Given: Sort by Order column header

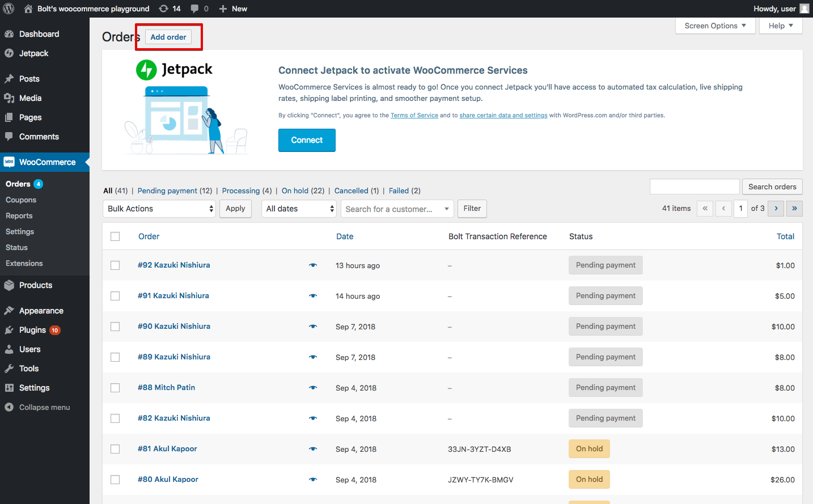Looking at the screenshot, I should pyautogui.click(x=149, y=236).
